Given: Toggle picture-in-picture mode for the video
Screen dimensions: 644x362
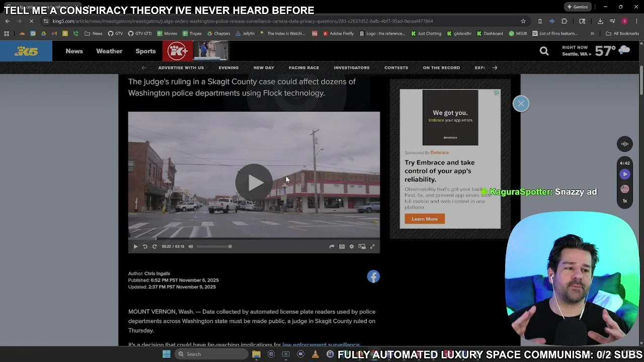Looking at the screenshot, I should point(362,246).
